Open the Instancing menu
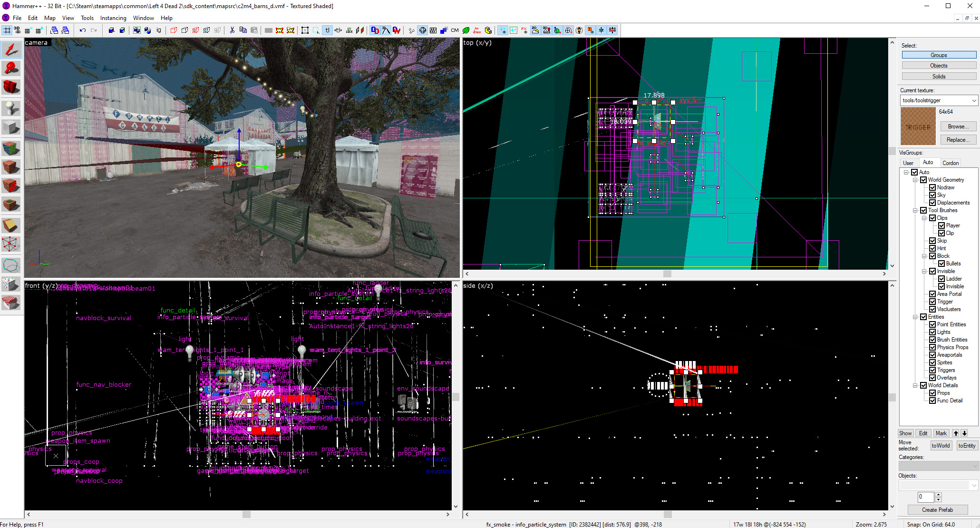980x528 pixels. 113,18
